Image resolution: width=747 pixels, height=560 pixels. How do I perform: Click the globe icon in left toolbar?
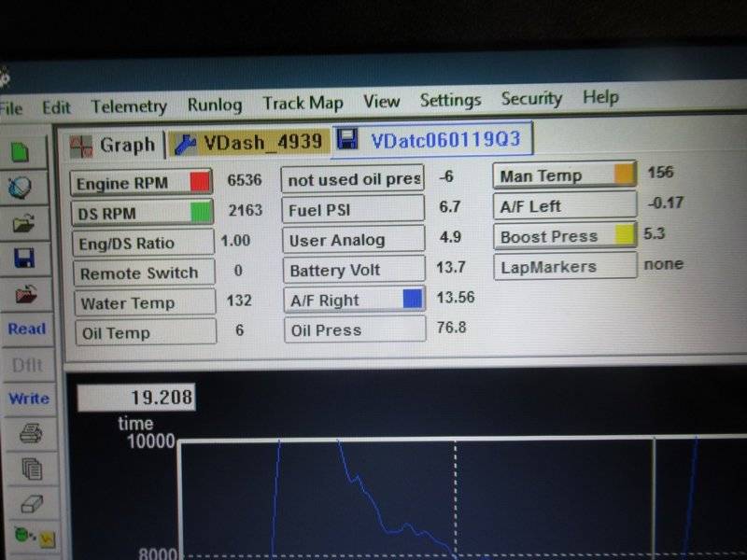coord(22,187)
